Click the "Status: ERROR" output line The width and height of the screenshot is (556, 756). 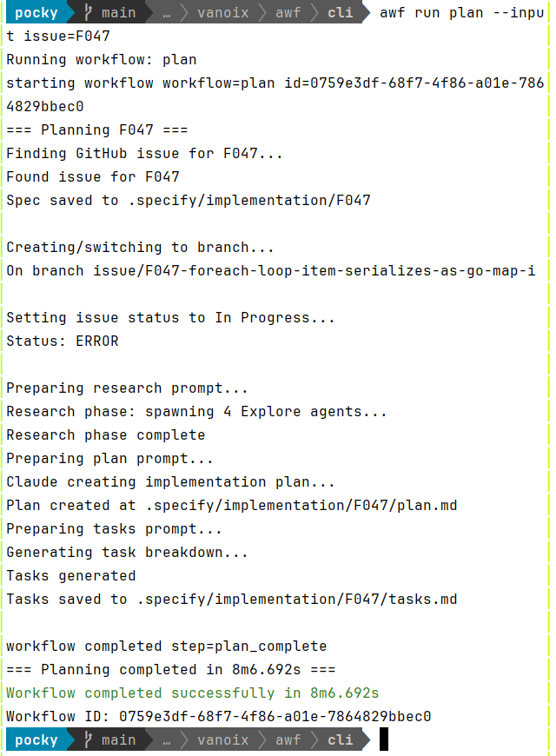pyautogui.click(x=63, y=341)
